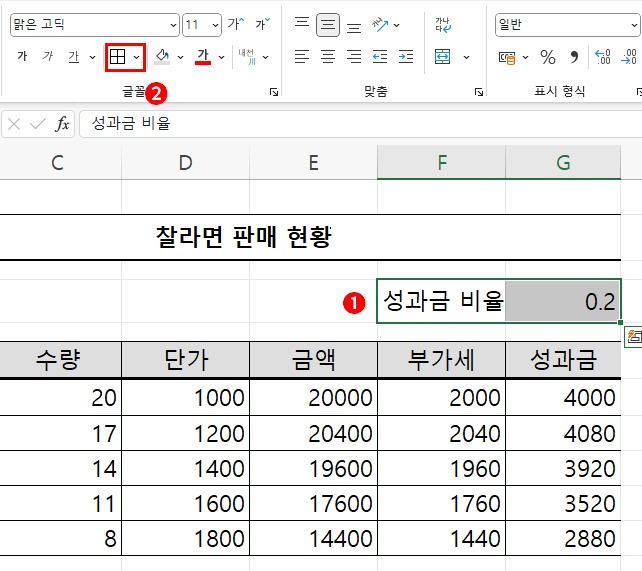Select column E header
The image size is (642, 571).
pos(314,162)
